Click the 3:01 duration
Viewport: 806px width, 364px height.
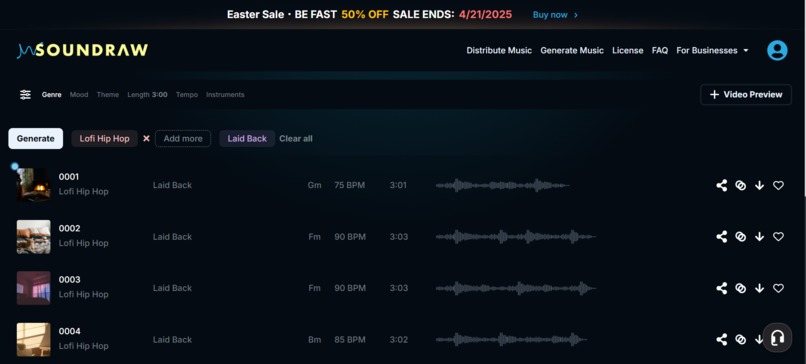(x=398, y=185)
